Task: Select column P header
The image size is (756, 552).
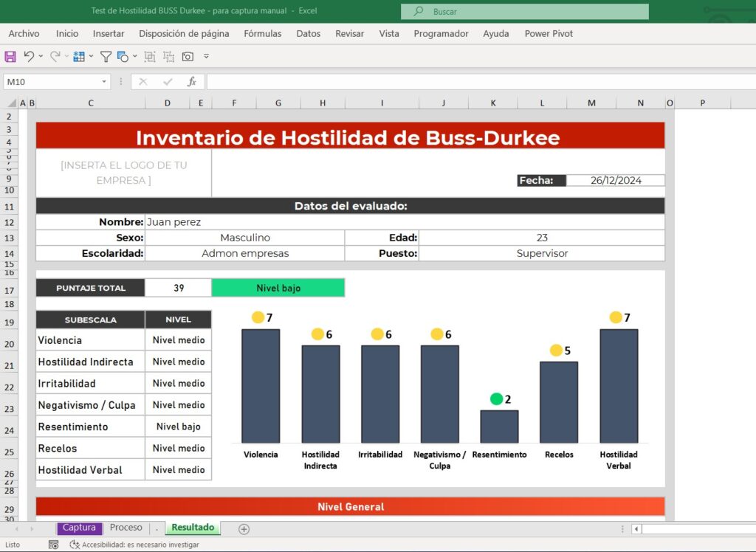Action: pyautogui.click(x=703, y=103)
